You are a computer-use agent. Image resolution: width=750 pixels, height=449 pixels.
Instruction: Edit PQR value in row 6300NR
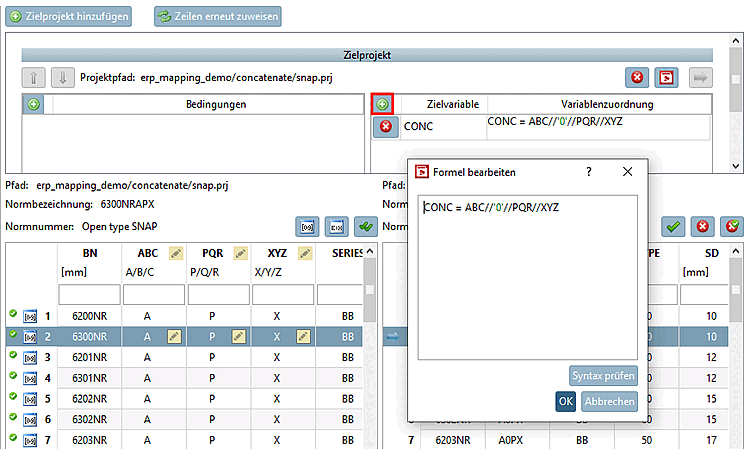coord(239,337)
